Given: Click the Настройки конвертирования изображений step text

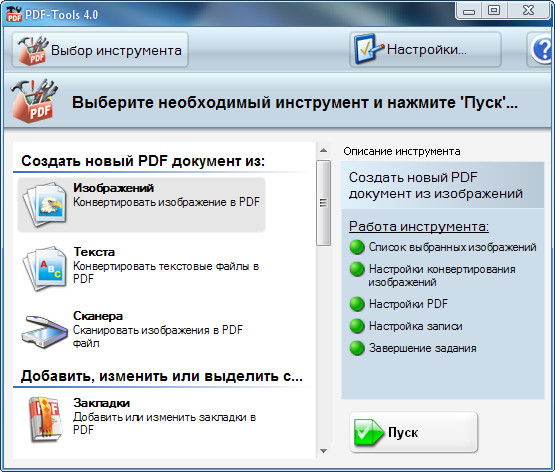Looking at the screenshot, I should point(442,275).
